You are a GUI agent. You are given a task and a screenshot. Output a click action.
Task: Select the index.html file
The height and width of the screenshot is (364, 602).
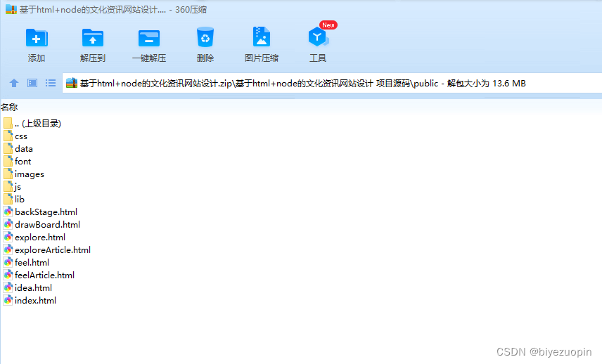click(x=30, y=301)
